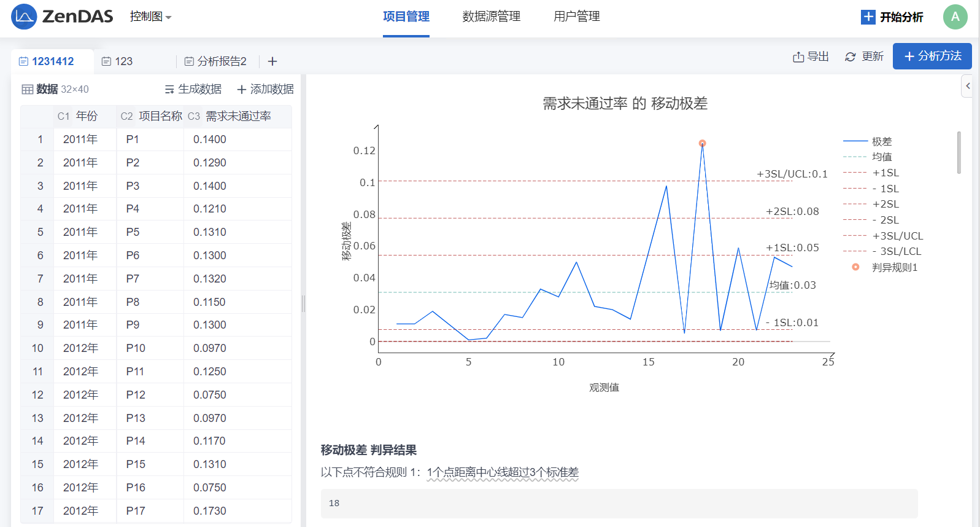Click the plus icon to add new tab
Viewport: 980px width, 527px height.
[272, 61]
